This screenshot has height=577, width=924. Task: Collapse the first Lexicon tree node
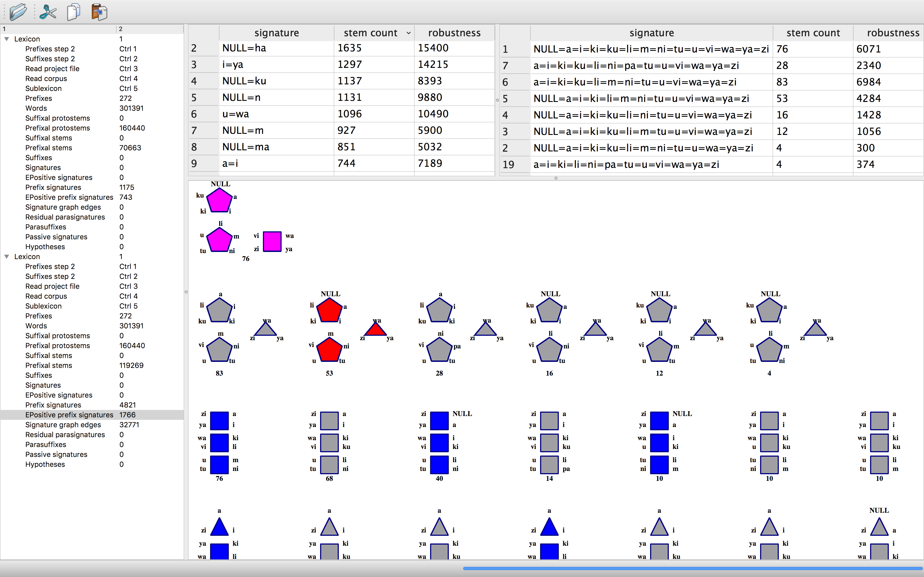pyautogui.click(x=7, y=39)
